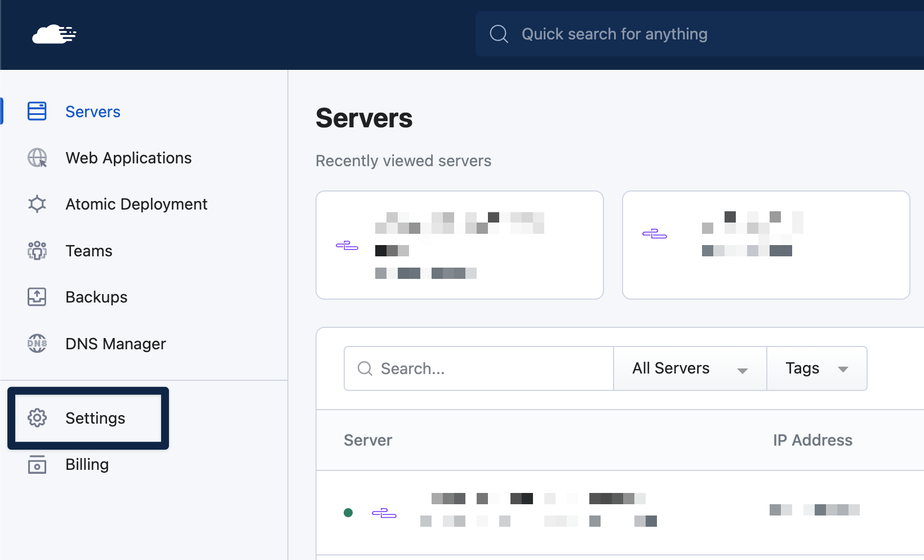The image size is (924, 560).
Task: Click the Settings gear icon
Action: pyautogui.click(x=37, y=418)
